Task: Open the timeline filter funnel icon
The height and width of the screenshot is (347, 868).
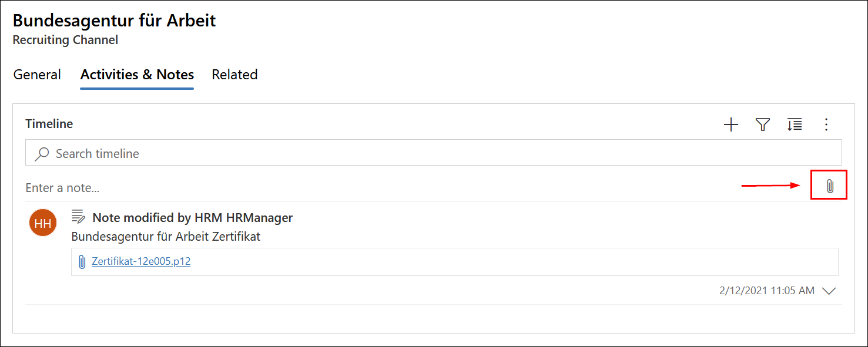Action: pos(762,124)
